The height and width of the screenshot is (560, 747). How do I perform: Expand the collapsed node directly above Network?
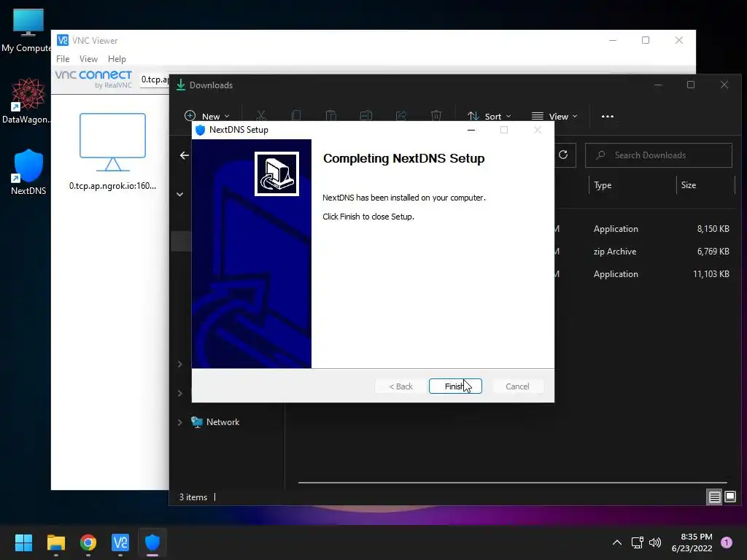click(180, 393)
